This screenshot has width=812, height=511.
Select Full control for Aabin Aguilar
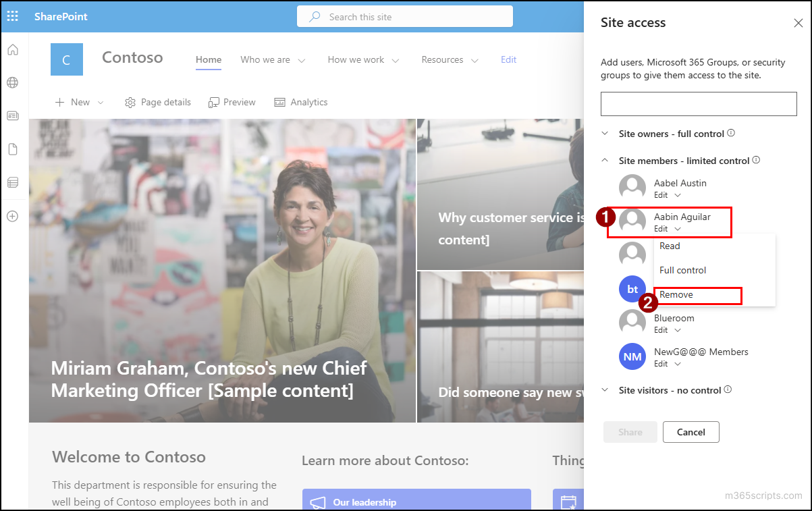(682, 270)
